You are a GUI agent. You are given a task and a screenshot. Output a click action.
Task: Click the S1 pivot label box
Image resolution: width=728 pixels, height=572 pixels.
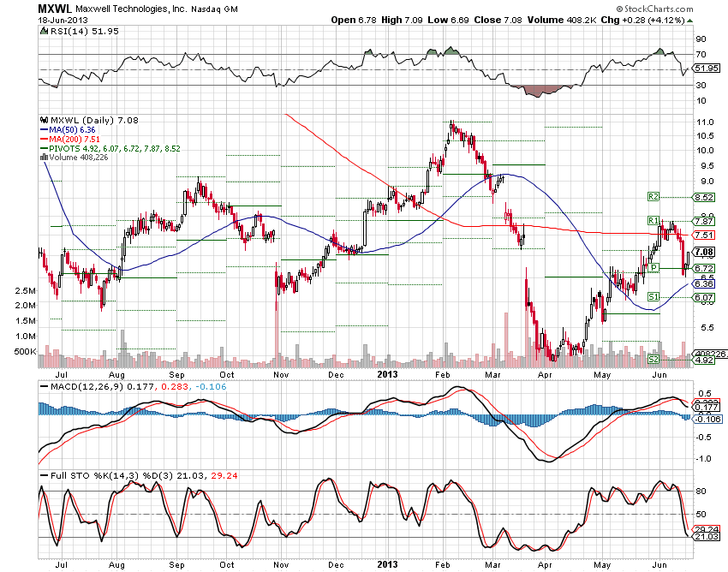tap(653, 296)
